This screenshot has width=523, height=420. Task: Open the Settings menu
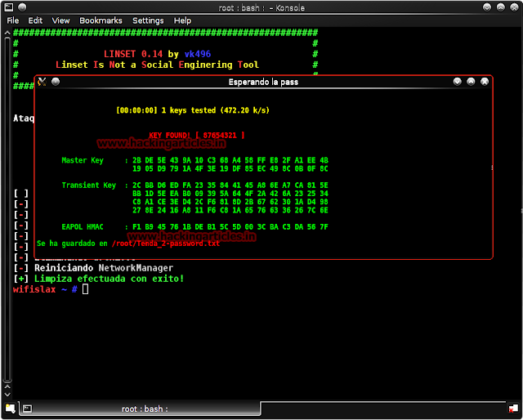click(148, 20)
